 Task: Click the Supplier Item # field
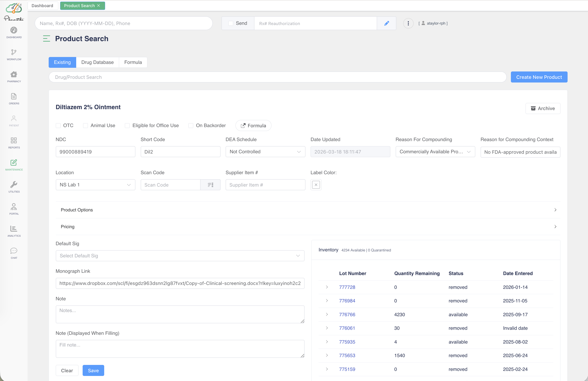coord(265,185)
